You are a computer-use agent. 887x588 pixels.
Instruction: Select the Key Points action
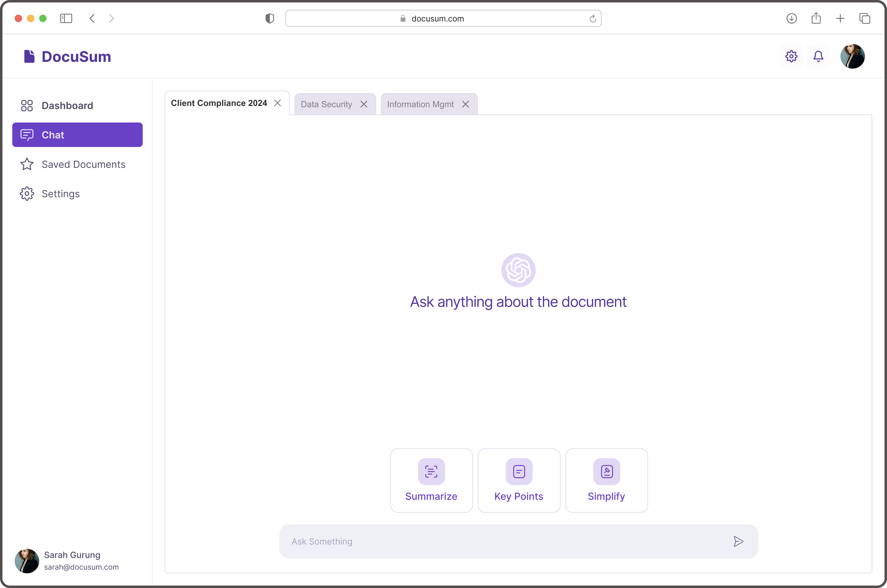519,480
